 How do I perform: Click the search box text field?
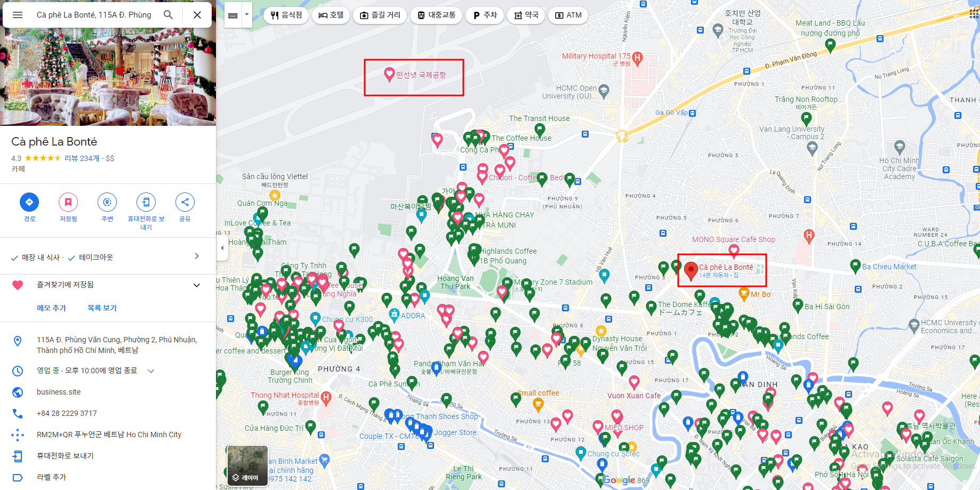point(94,15)
